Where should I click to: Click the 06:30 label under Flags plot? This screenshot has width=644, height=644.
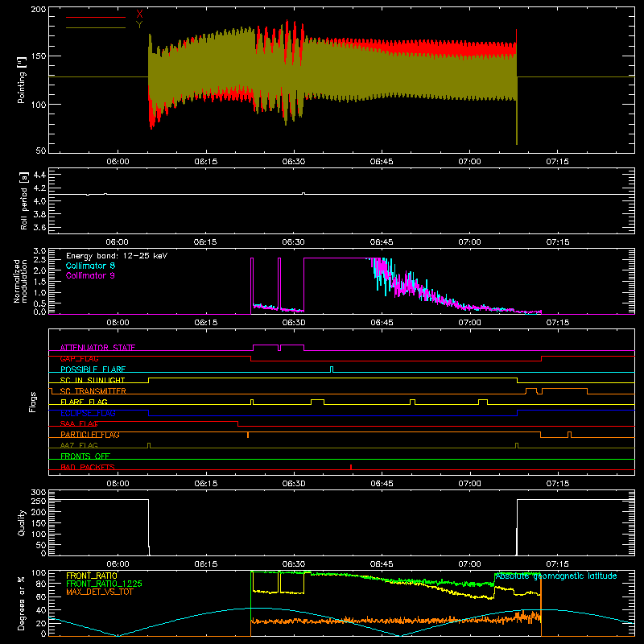coord(294,484)
